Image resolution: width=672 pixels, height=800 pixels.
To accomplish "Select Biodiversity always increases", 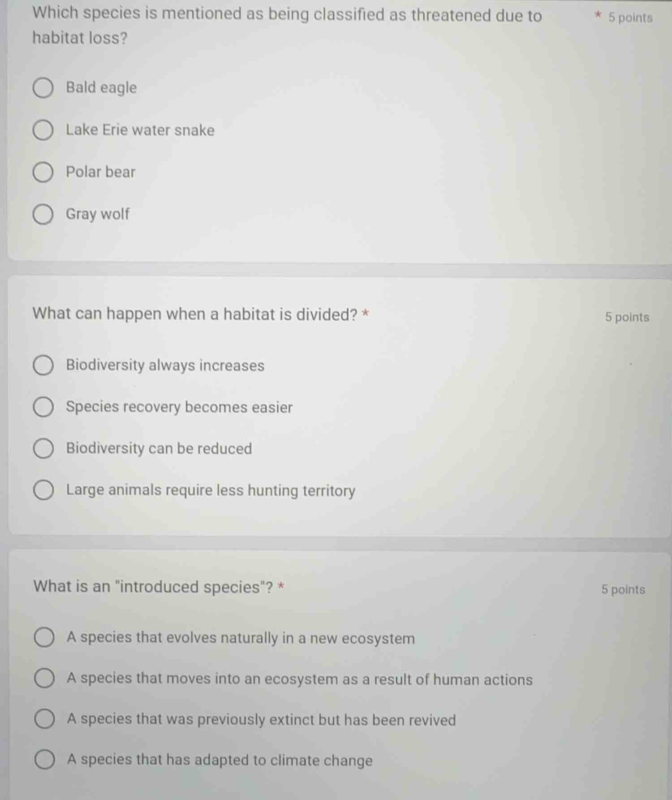I will coord(43,366).
